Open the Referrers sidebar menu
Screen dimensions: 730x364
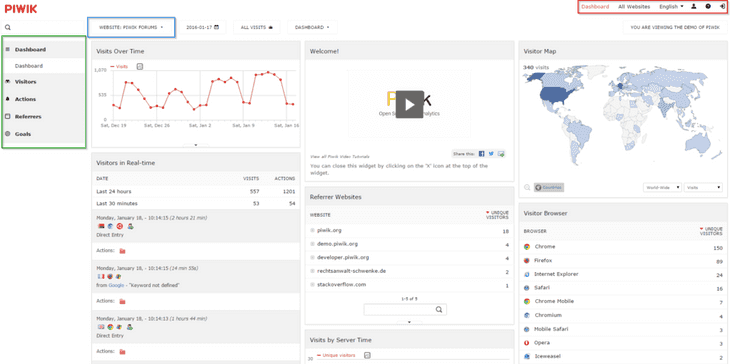pyautogui.click(x=44, y=117)
